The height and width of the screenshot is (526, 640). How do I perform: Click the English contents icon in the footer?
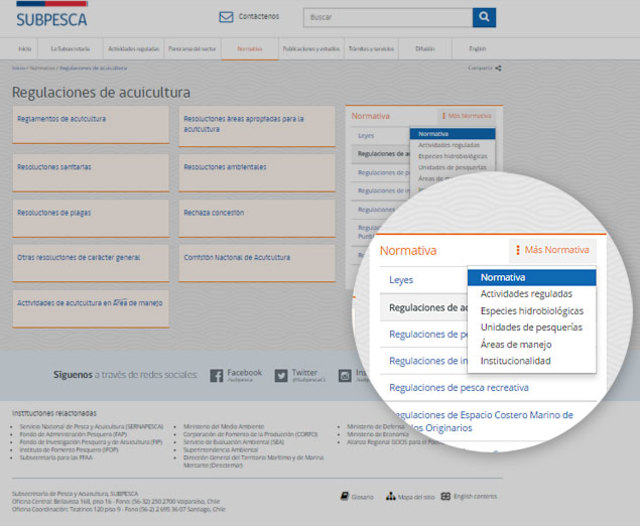445,496
